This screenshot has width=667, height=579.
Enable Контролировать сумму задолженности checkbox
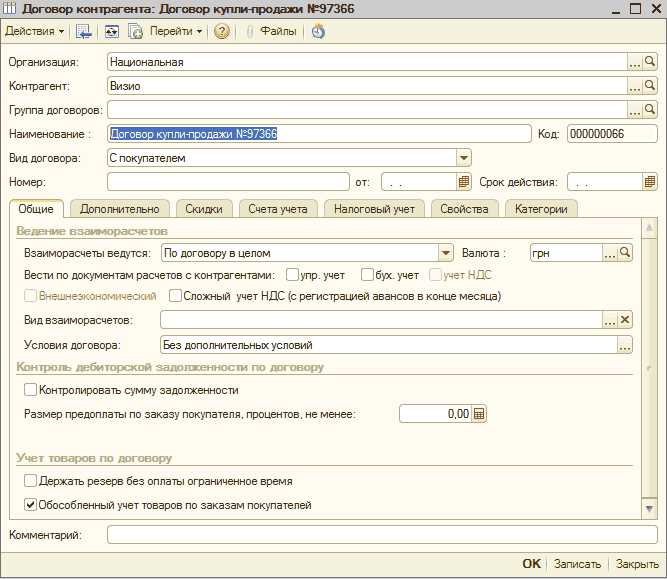(30, 390)
